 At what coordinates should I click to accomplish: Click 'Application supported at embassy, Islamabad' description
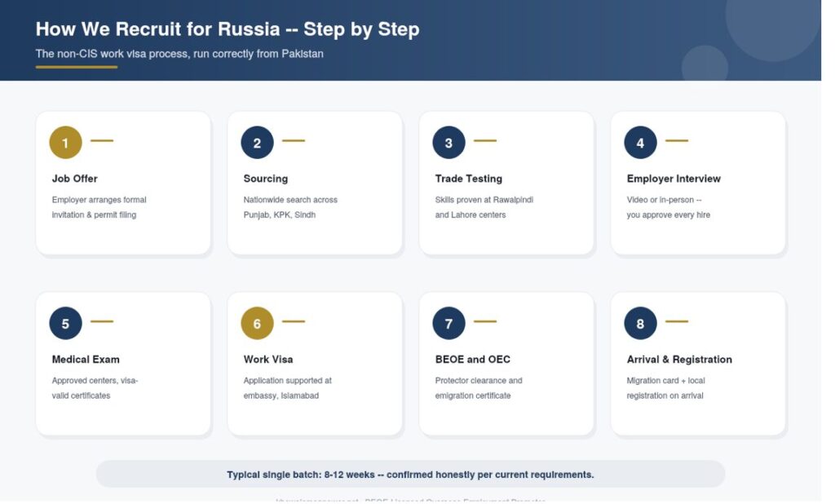click(x=288, y=388)
